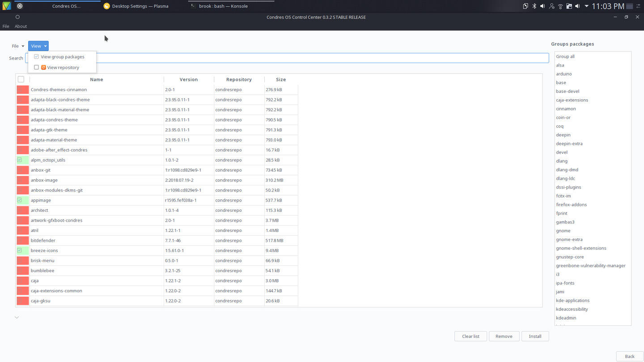This screenshot has height=362, width=644.
Task: Mark the red box for anbox-git
Action: coord(23,170)
